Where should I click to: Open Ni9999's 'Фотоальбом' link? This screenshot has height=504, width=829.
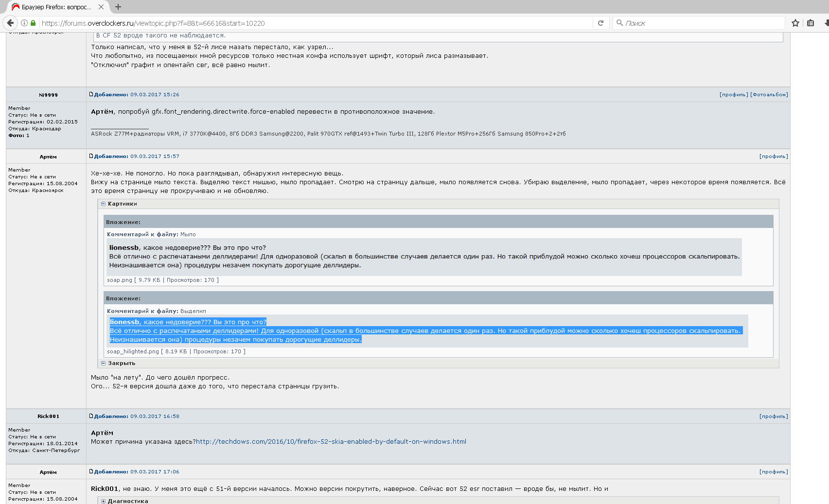(x=769, y=95)
